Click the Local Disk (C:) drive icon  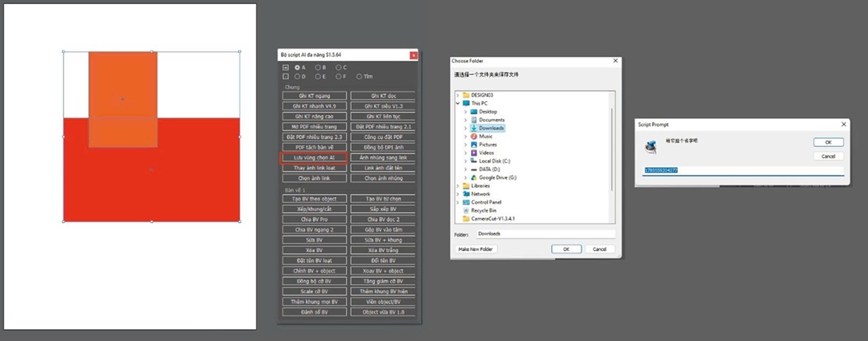coord(474,161)
